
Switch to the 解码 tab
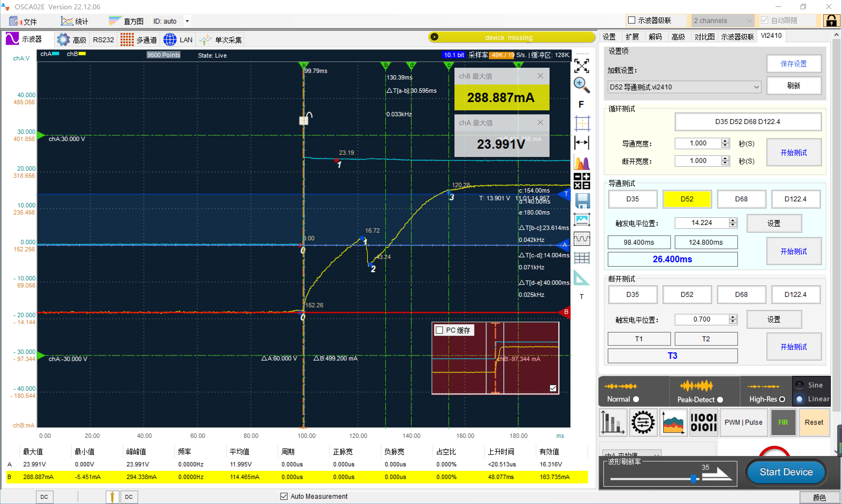tap(655, 37)
